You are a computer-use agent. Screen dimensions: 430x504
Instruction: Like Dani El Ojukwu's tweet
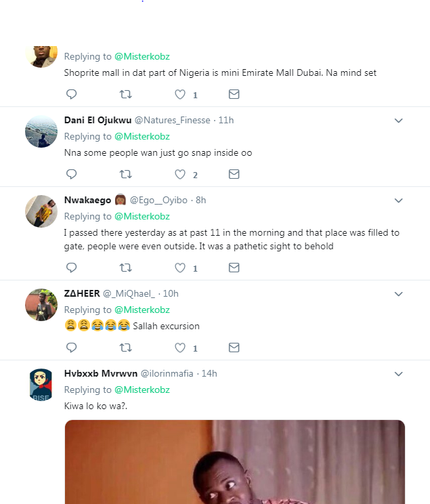coord(180,174)
